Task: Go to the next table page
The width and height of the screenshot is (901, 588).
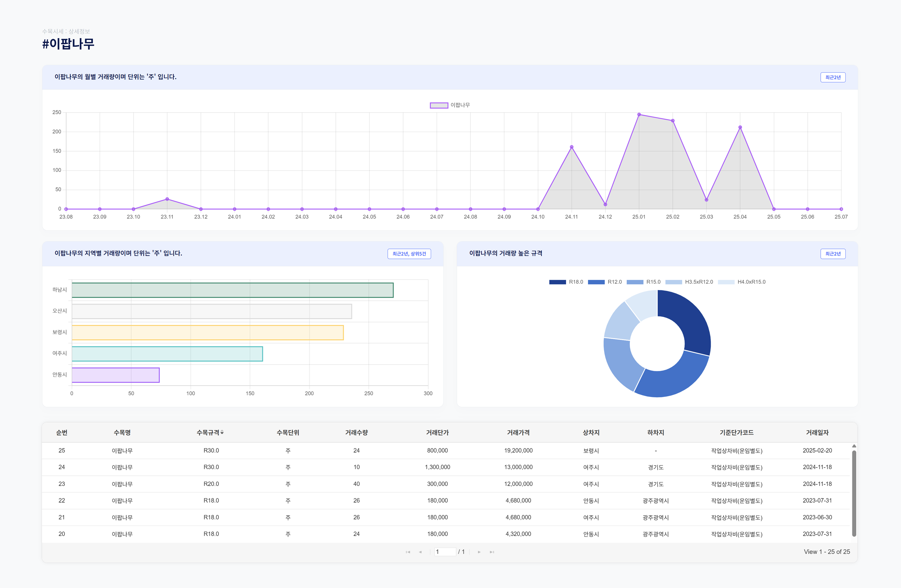Action: point(479,552)
